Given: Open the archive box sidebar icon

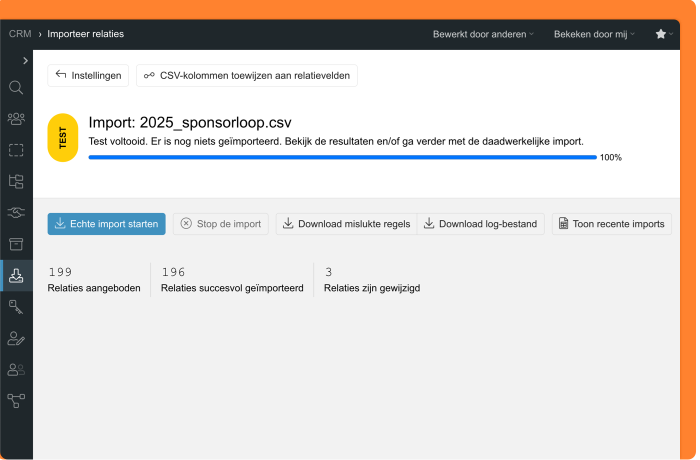Looking at the screenshot, I should click(16, 244).
